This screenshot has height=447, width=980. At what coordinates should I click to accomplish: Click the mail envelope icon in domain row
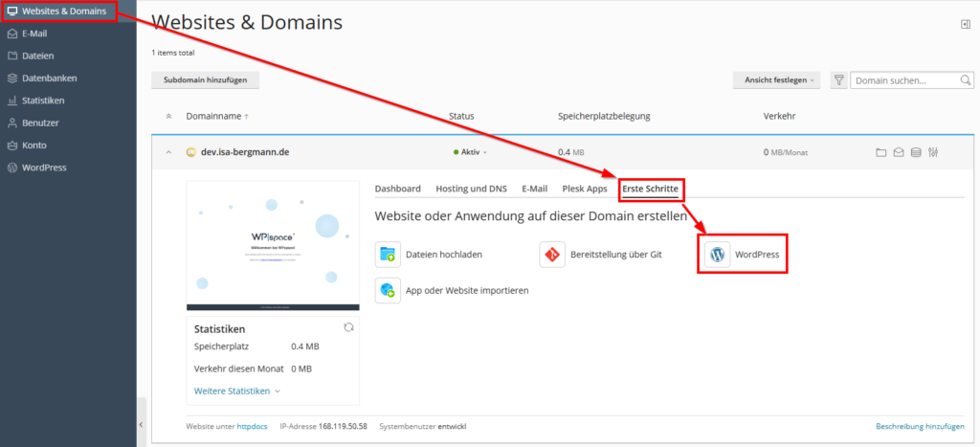click(x=898, y=152)
